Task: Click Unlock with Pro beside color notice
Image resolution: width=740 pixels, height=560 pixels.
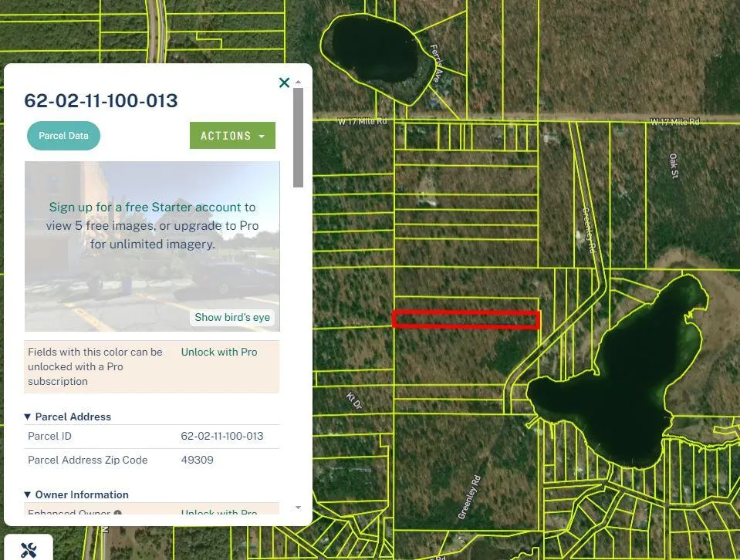Action: pyautogui.click(x=219, y=352)
